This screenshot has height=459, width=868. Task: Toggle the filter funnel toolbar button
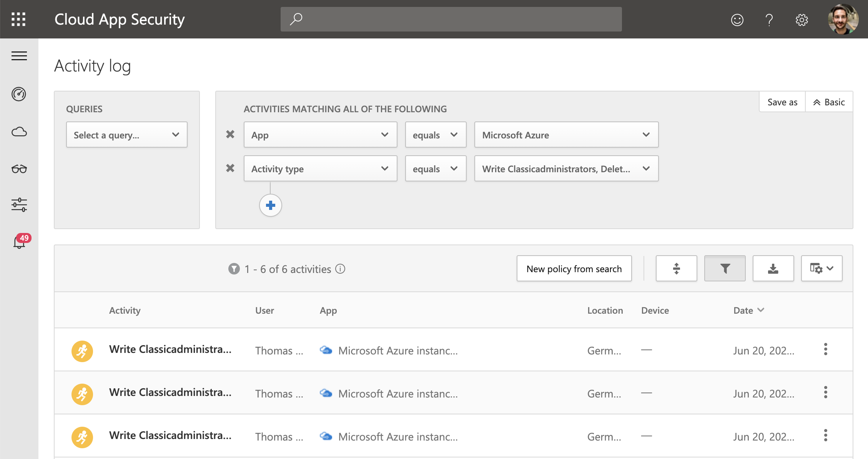725,268
